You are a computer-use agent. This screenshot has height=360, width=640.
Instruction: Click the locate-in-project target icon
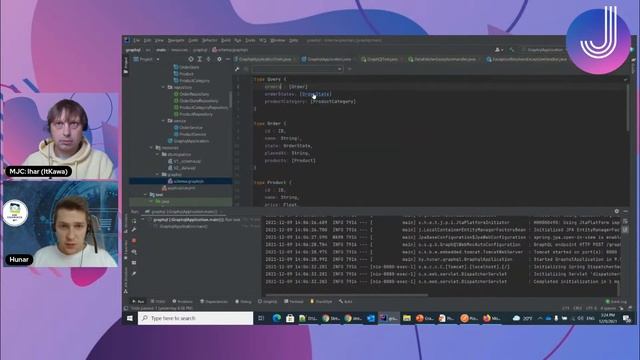191,59
